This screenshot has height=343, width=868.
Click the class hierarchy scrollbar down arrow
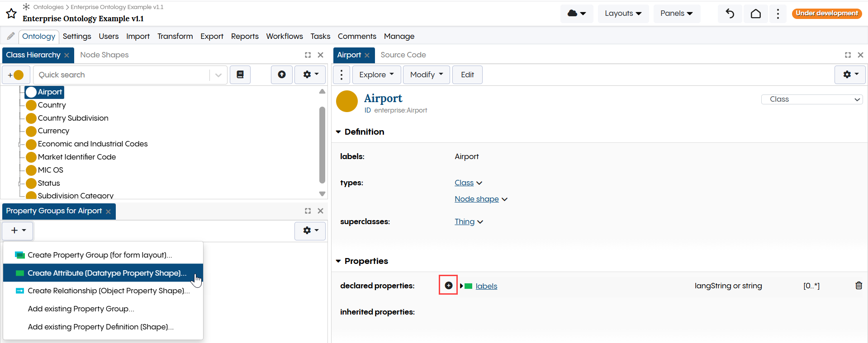point(322,194)
